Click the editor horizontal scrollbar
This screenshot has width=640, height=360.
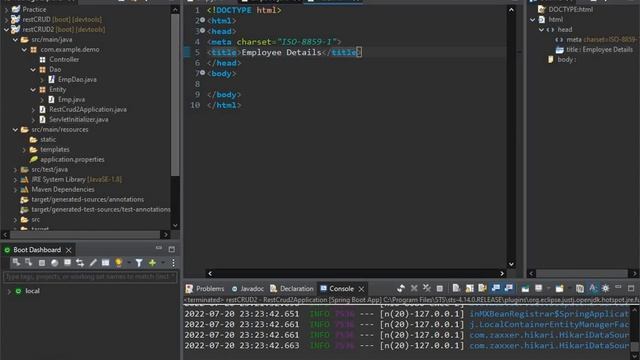356,273
